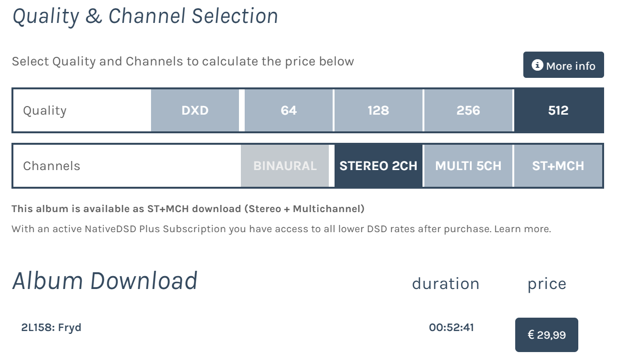Select DXD quality option
This screenshot has height=364, width=617.
click(x=195, y=110)
